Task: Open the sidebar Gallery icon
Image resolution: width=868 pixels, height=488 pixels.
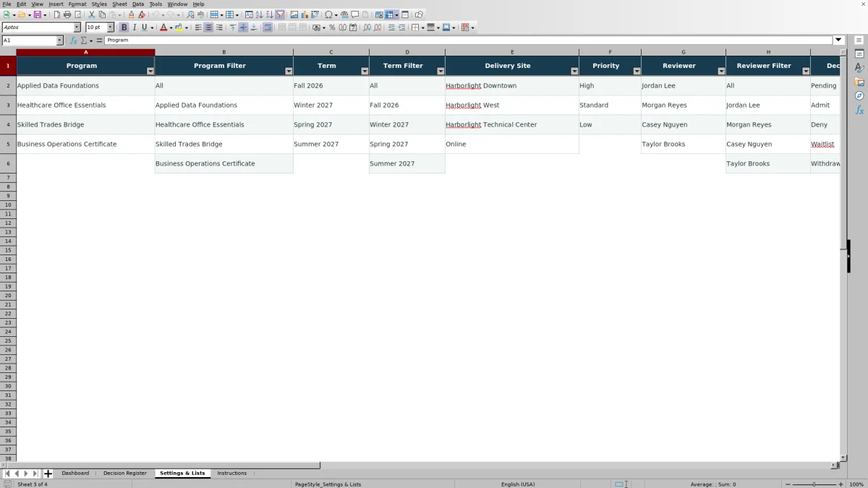Action: [859, 82]
